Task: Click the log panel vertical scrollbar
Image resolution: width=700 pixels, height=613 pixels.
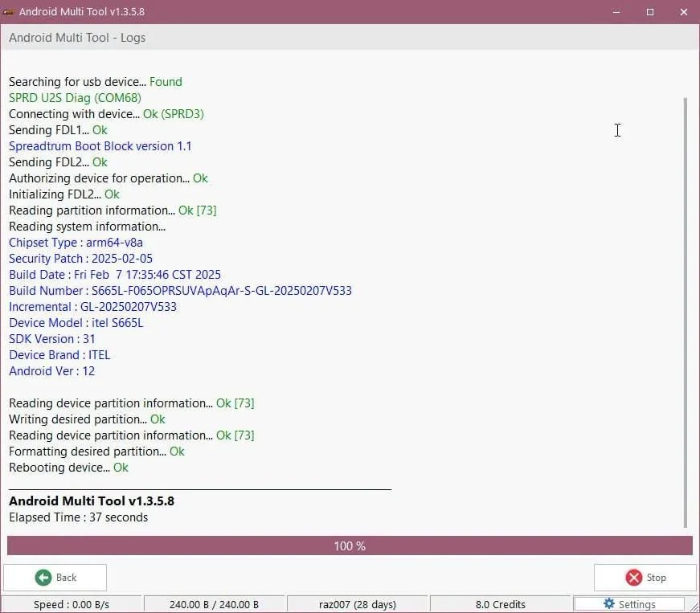Action: pyautogui.click(x=686, y=313)
